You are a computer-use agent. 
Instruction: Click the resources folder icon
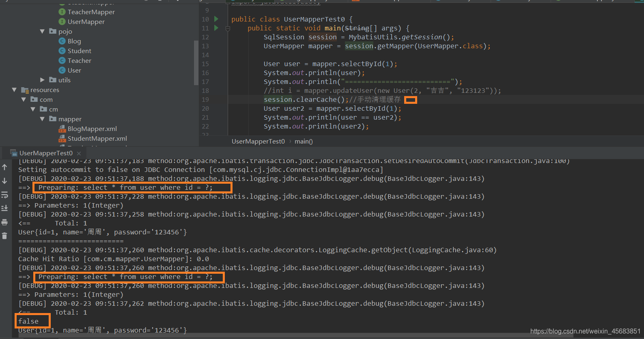tap(25, 90)
